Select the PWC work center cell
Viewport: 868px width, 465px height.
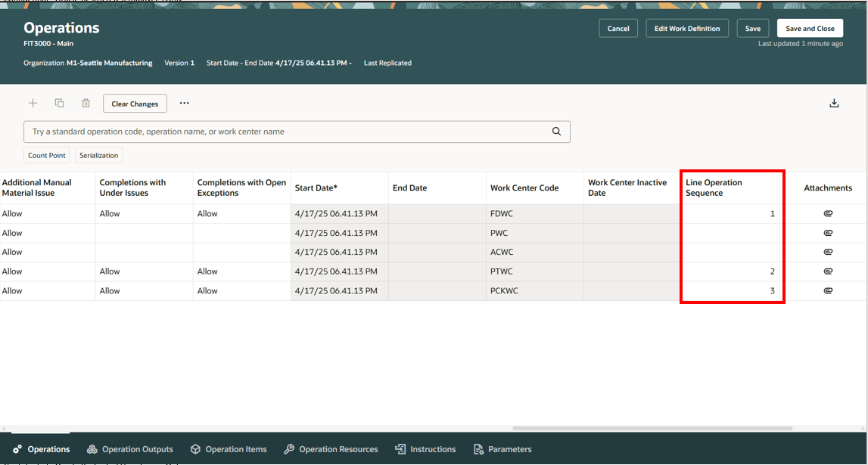click(534, 233)
